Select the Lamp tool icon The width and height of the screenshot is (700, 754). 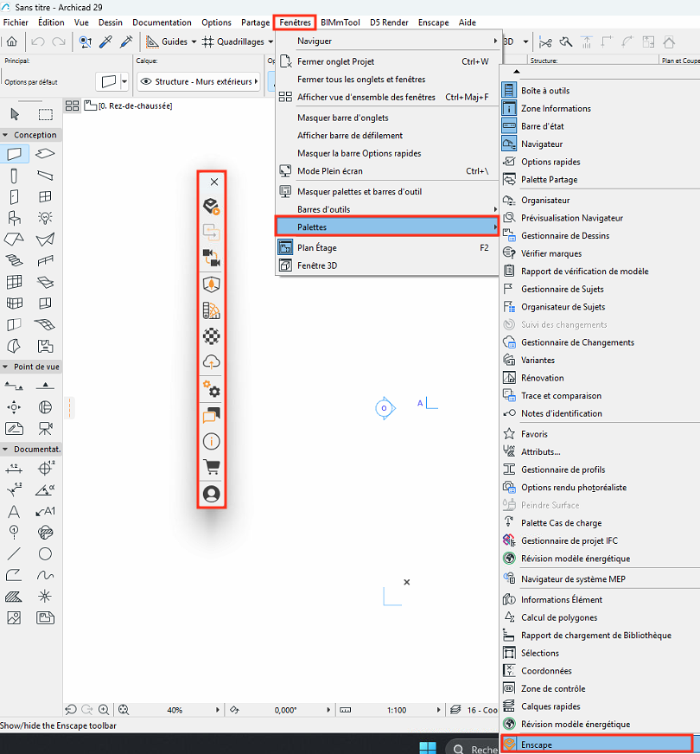coord(45,218)
